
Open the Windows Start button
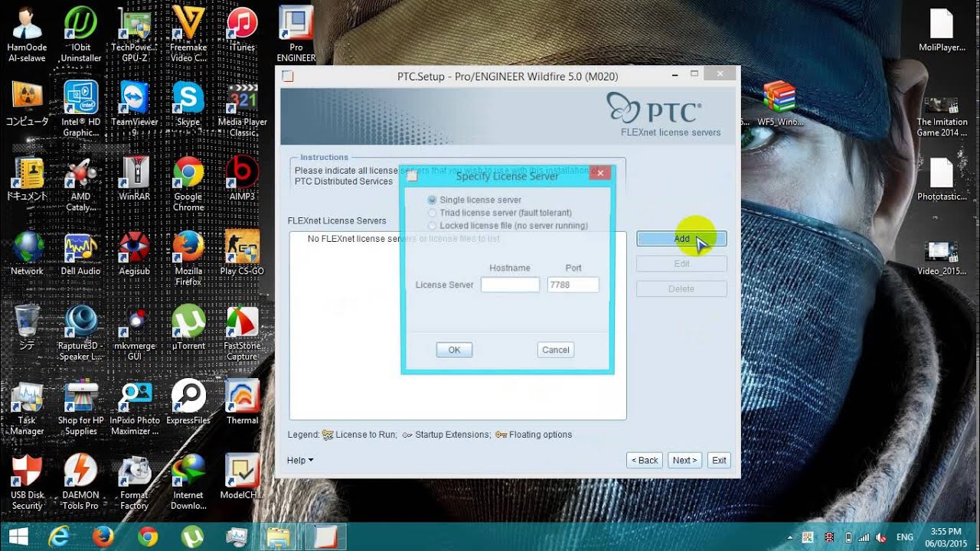click(18, 536)
